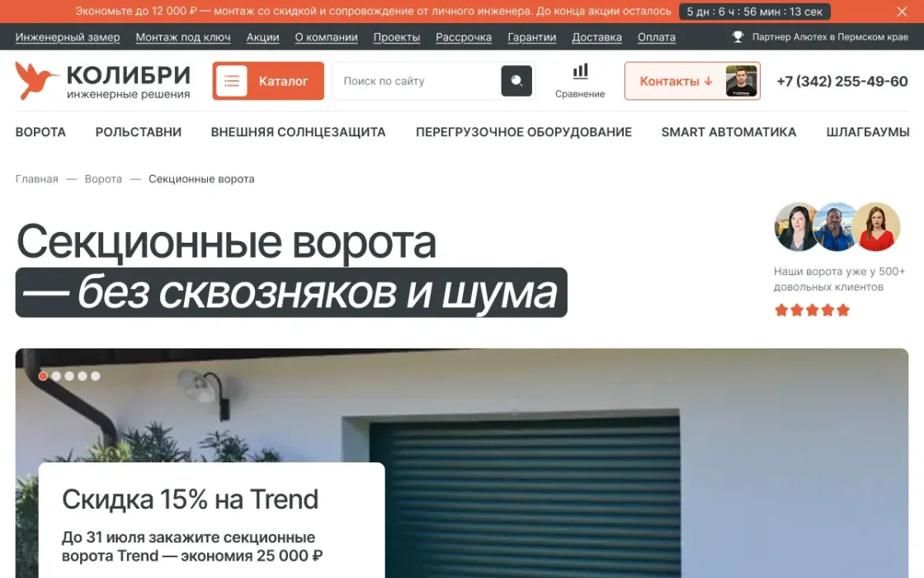The width and height of the screenshot is (924, 578).
Task: Open Доставка link
Action: tap(597, 37)
